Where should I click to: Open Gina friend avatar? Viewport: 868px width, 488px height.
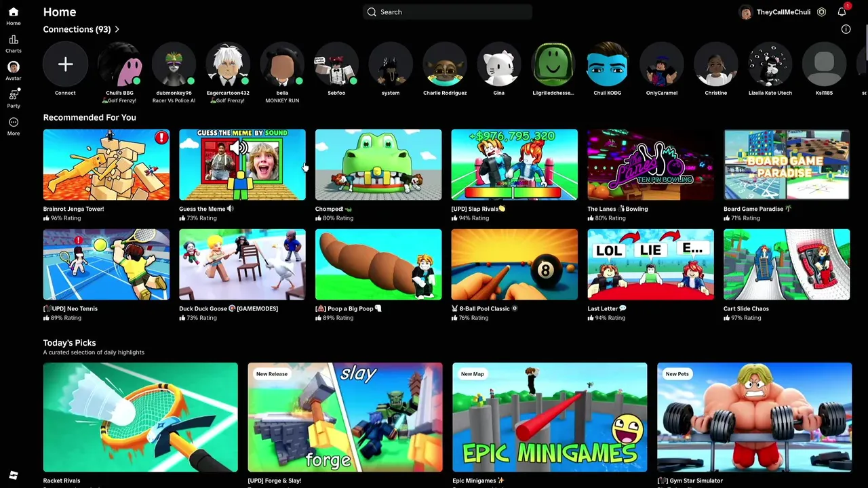(x=499, y=64)
